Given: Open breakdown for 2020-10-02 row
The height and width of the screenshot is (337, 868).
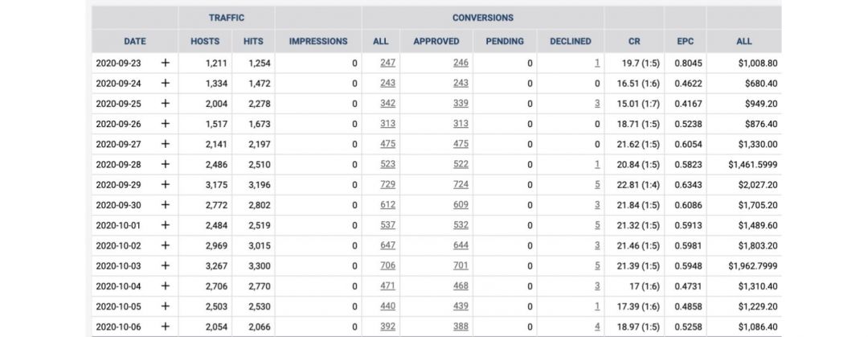Looking at the screenshot, I should pos(166,245).
